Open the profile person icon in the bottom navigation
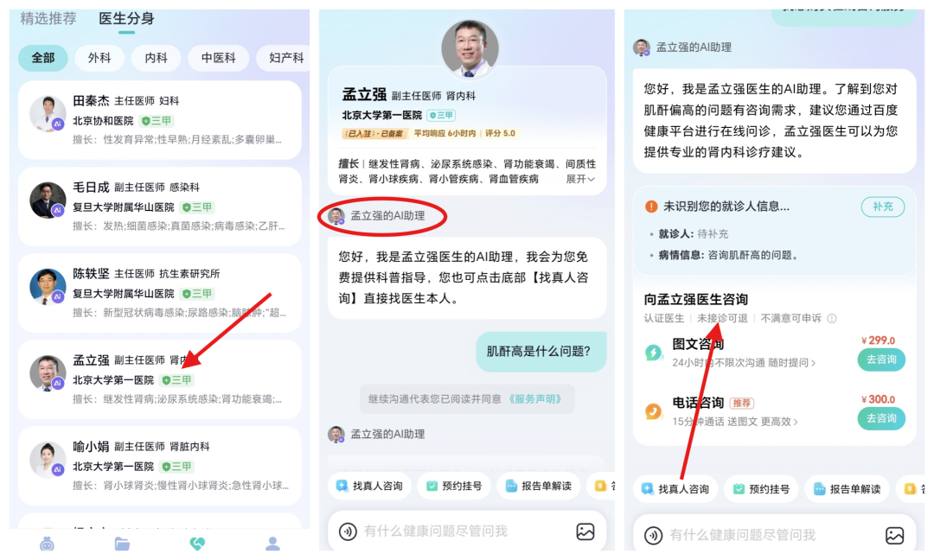Screen dimensions: 934x560 pos(272,544)
